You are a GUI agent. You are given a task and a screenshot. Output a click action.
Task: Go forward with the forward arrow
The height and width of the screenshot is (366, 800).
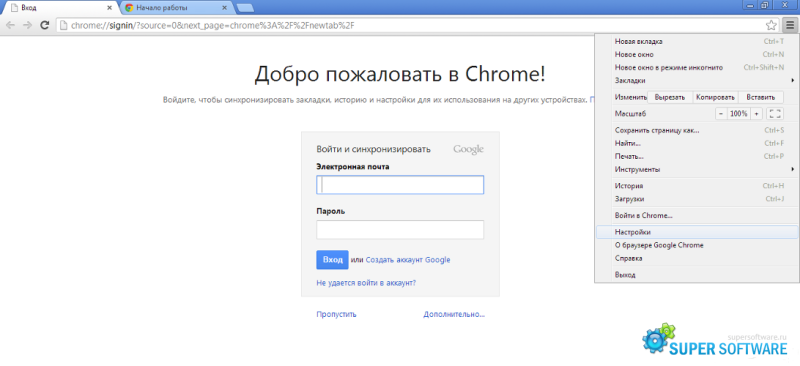(x=28, y=25)
